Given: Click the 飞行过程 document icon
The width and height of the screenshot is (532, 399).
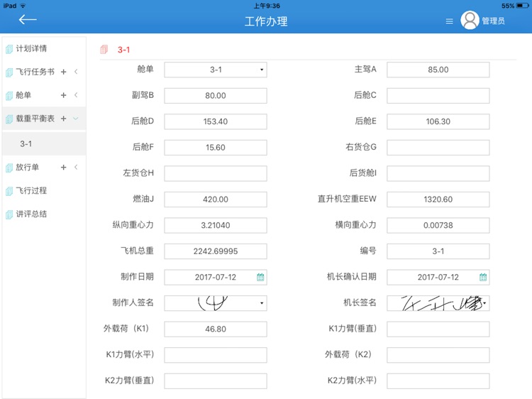Looking at the screenshot, I should 9,191.
